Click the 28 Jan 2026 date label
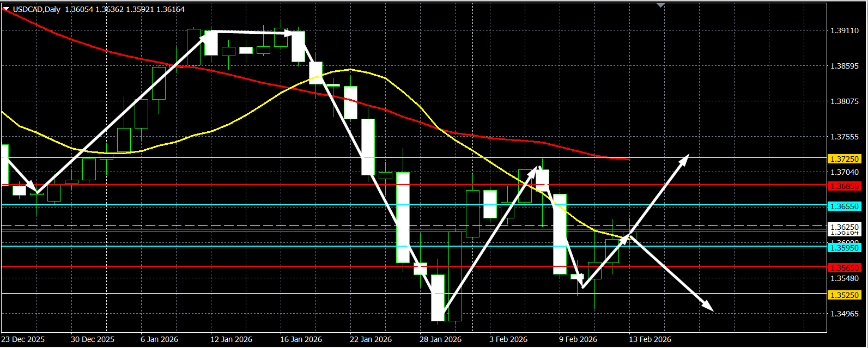This screenshot has height=348, width=868. 440,339
